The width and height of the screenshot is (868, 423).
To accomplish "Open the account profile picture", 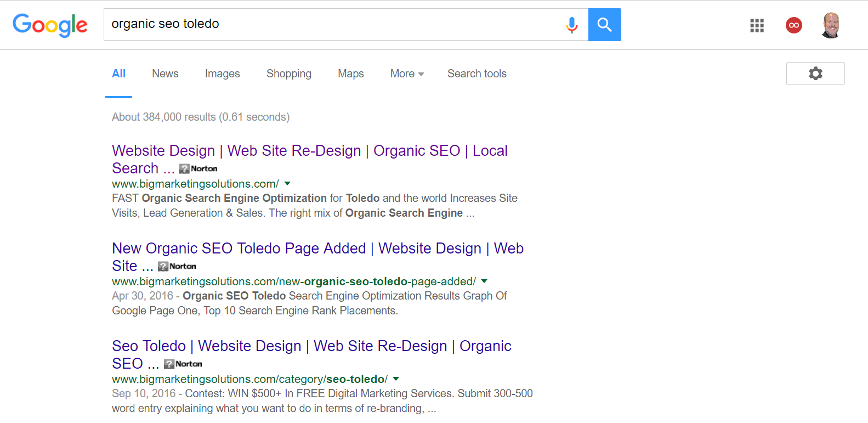I will [831, 25].
